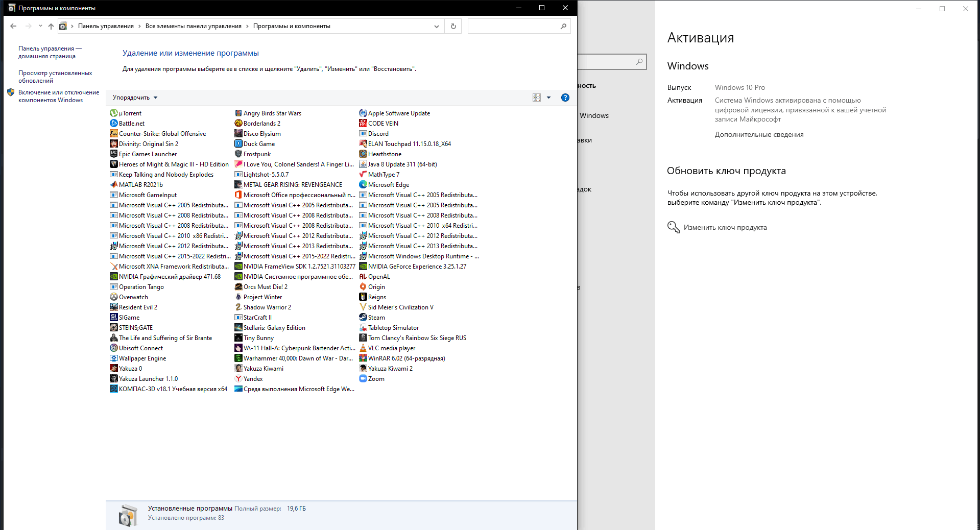Select Keep Talking and Nobody Explodes entry
Screen dimensions: 980x530
(x=162, y=175)
